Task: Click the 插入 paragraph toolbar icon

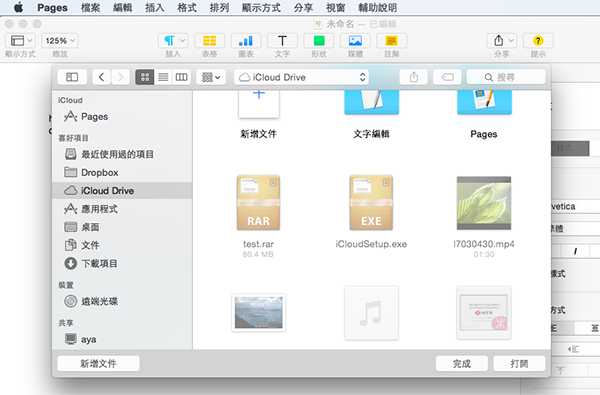Action: pyautogui.click(x=173, y=41)
